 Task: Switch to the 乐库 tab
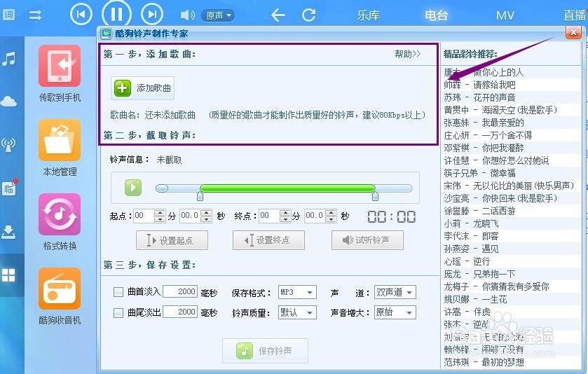click(368, 15)
